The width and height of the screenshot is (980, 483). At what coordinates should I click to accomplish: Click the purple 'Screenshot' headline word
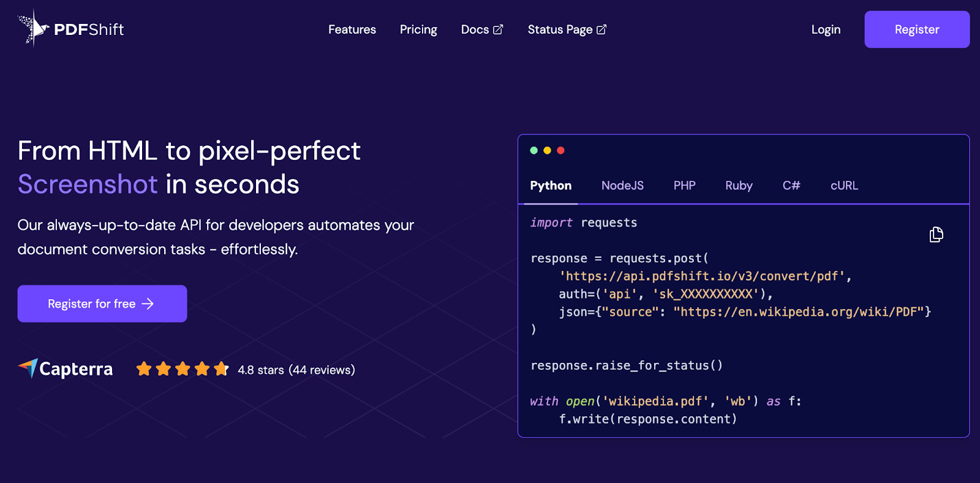[88, 184]
